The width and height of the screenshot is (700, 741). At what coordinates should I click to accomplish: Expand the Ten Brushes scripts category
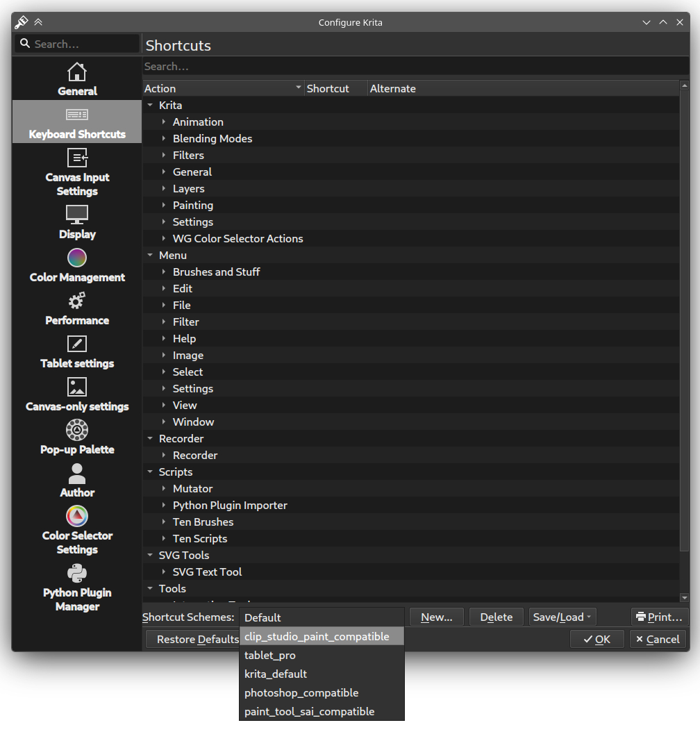(163, 522)
